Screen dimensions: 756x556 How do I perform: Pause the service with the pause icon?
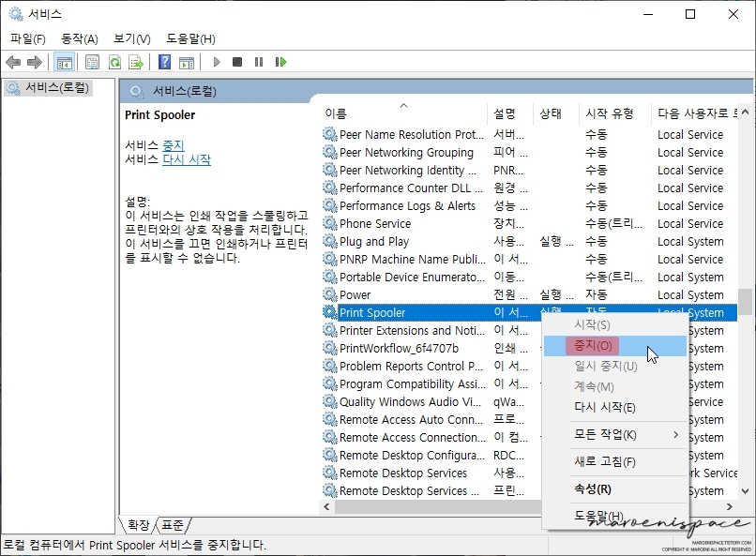point(259,62)
